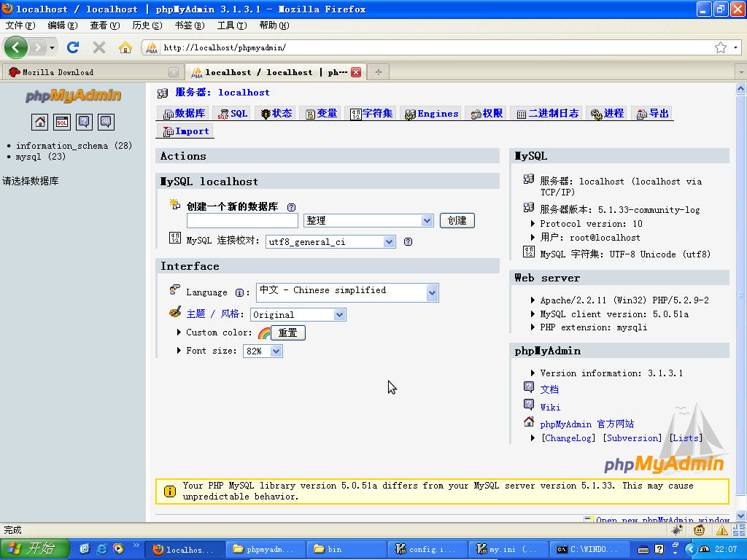This screenshot has width=747, height=560.
Task: Open the Subversion link
Action: coord(632,438)
